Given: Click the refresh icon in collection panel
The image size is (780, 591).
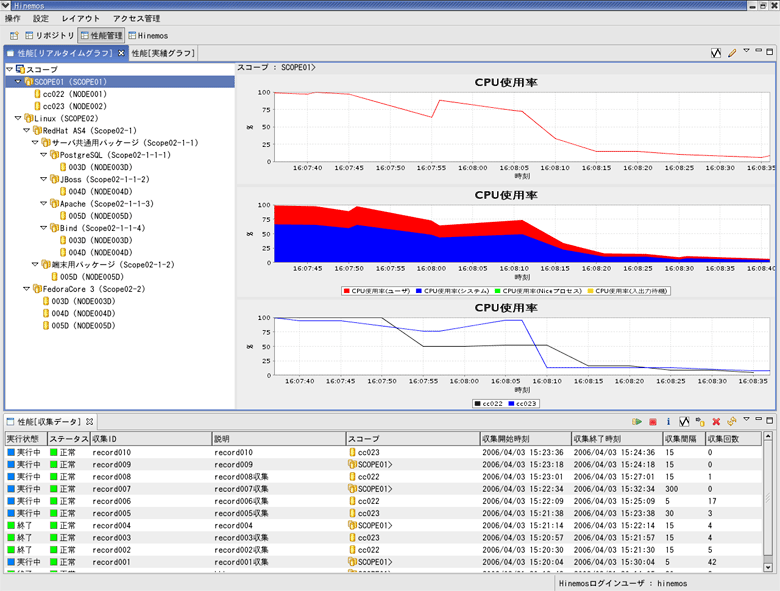Looking at the screenshot, I should click(732, 422).
